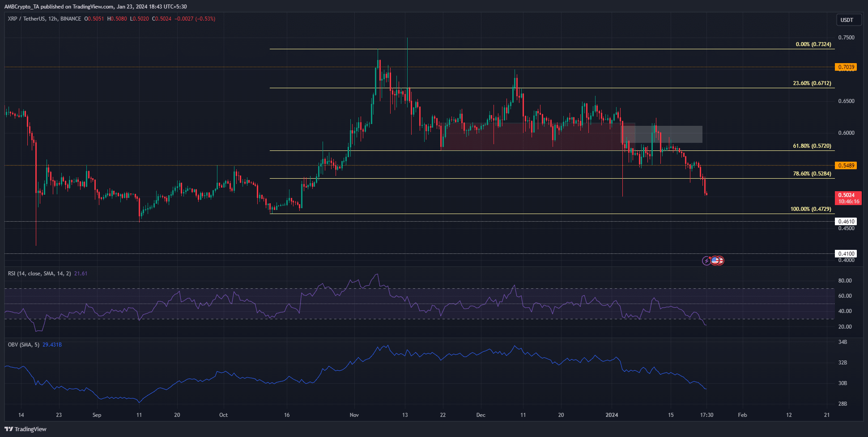Click the XRP / TetherUS symbol title

pyautogui.click(x=26, y=19)
